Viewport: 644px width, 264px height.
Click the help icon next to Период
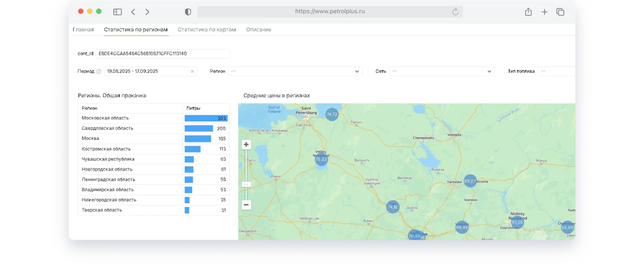(99, 71)
